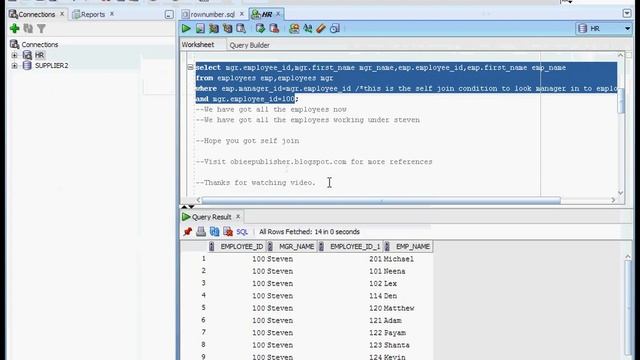This screenshot has width=640, height=360.
Task: Click the Filter funnel icon in Connections
Action: click(41, 28)
